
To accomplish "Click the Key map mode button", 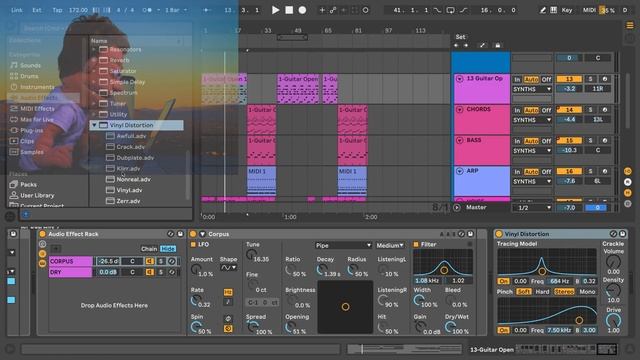I will tap(567, 10).
